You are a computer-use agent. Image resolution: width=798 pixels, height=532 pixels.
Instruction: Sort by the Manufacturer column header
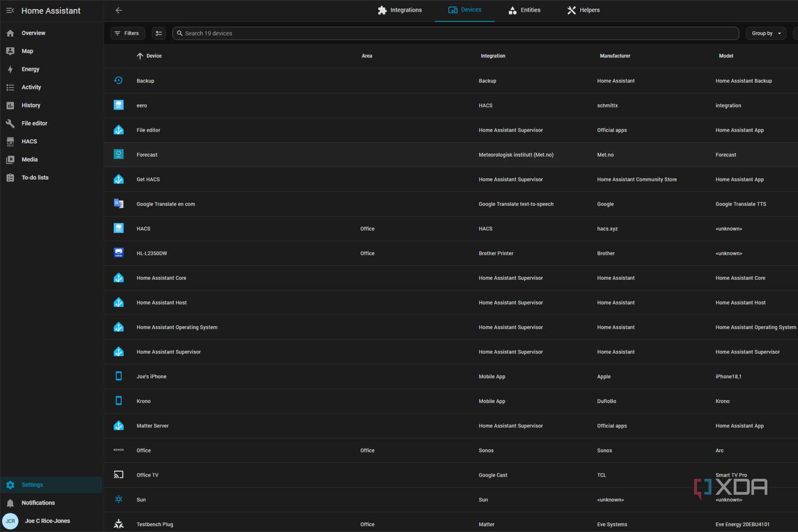tap(615, 56)
